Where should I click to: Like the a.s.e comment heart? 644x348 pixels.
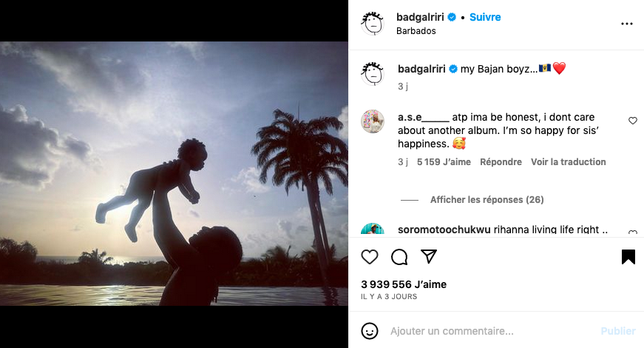click(x=633, y=121)
